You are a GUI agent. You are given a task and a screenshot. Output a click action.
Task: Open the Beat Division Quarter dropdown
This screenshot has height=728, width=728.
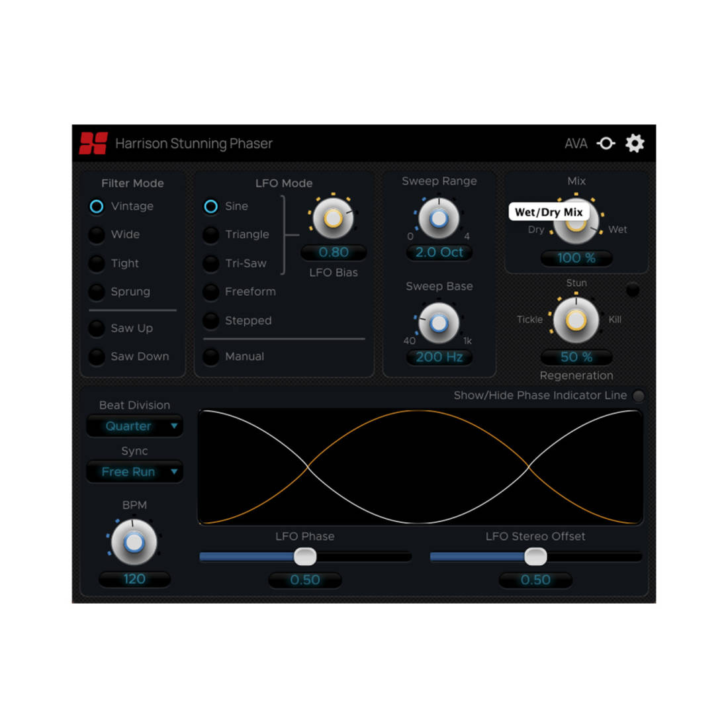[x=134, y=426]
